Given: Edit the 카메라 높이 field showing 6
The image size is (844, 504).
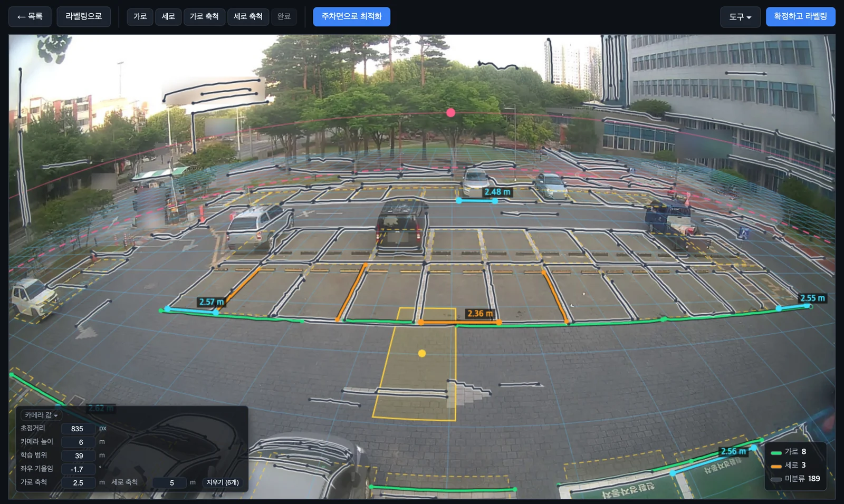Looking at the screenshot, I should 78,442.
